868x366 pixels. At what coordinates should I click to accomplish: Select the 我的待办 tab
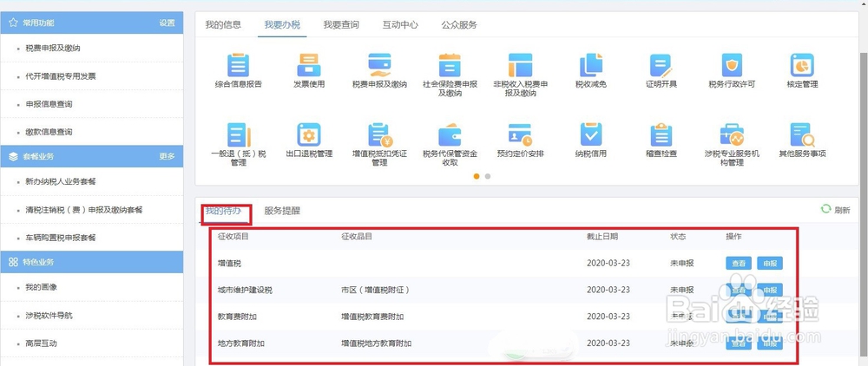[x=224, y=211]
